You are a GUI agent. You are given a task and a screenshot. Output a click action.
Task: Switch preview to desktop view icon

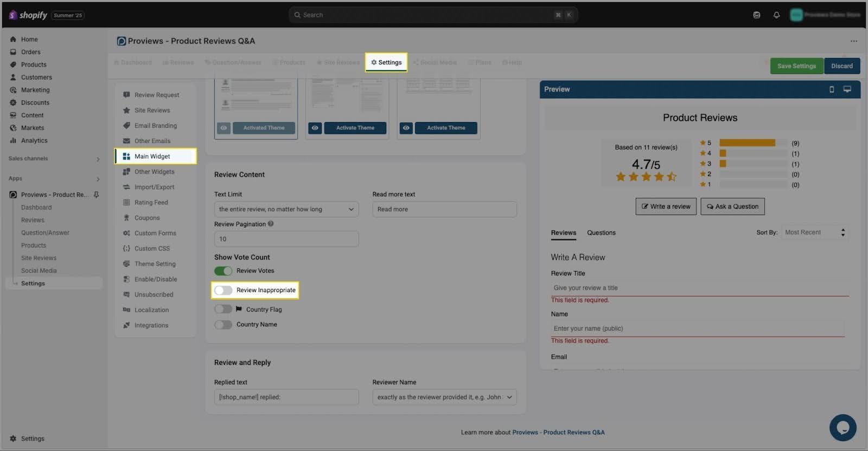(847, 89)
